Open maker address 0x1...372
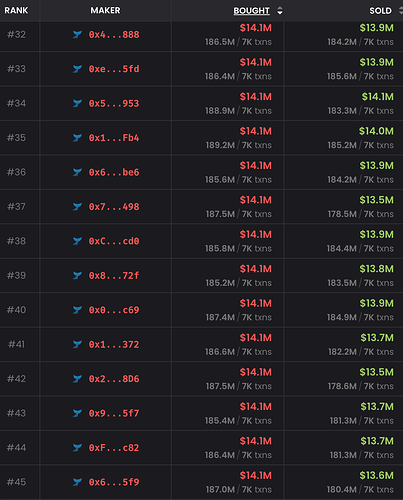This screenshot has height=500, width=403. [114, 344]
